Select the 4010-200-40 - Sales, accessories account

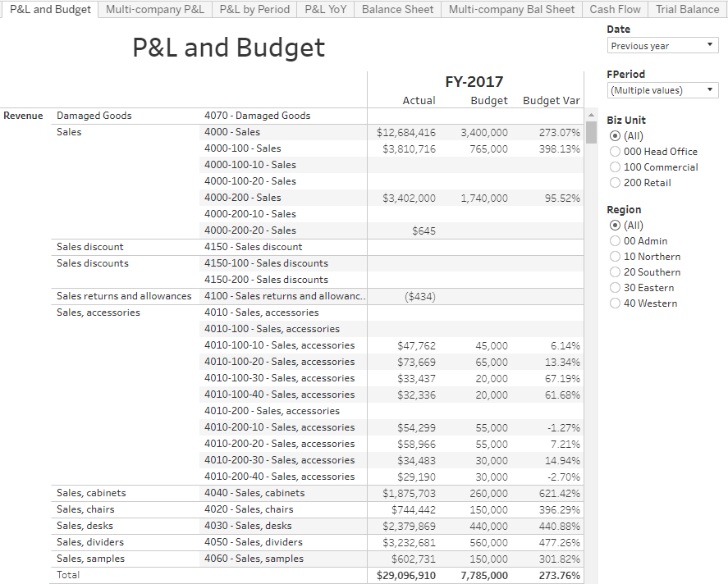click(x=280, y=477)
